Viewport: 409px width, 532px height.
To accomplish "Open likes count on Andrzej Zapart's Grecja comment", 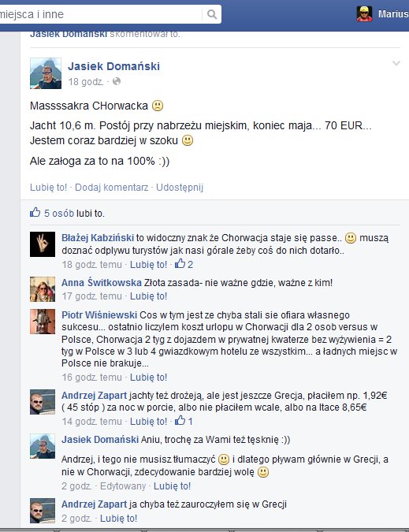I will click(x=184, y=421).
